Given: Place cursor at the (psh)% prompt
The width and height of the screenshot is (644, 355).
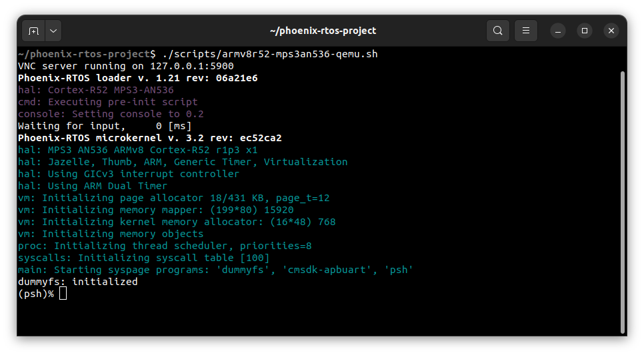Looking at the screenshot, I should tap(63, 294).
